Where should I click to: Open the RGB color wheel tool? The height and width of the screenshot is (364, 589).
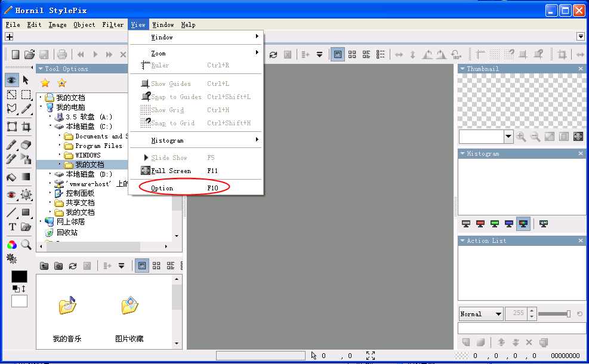pos(12,245)
